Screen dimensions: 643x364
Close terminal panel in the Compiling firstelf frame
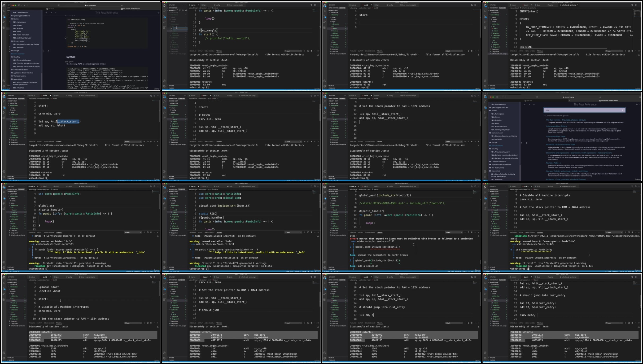639,232
